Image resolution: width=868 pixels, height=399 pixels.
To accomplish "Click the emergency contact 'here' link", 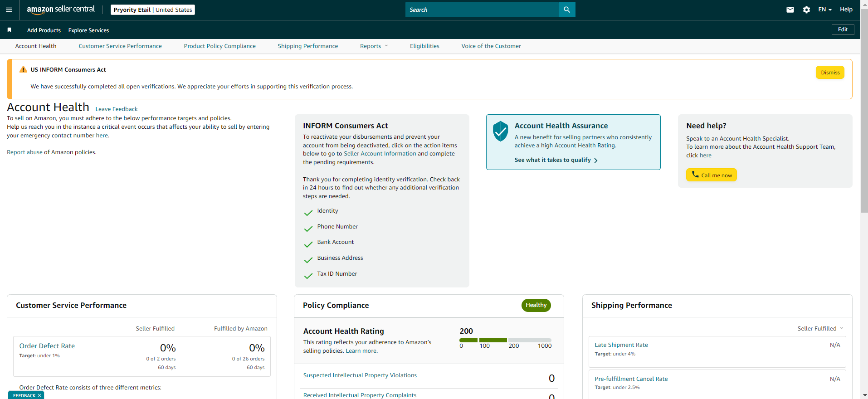I will [x=102, y=136].
